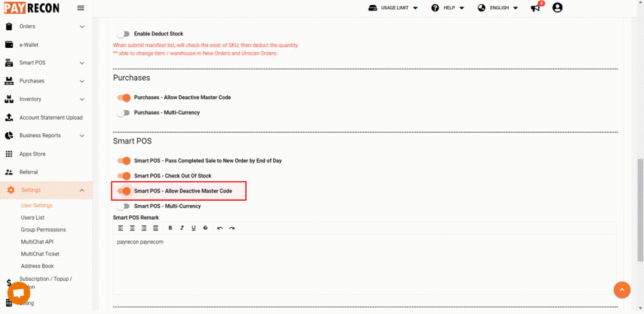
Task: Enable Purchases - Multi-Currency toggle
Action: (x=123, y=113)
